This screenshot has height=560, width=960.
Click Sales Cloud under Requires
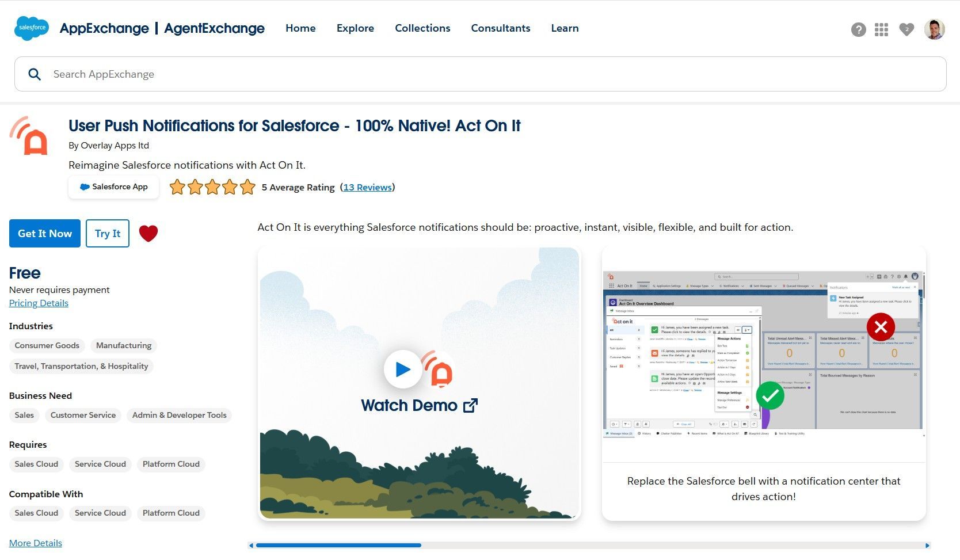[x=36, y=464]
